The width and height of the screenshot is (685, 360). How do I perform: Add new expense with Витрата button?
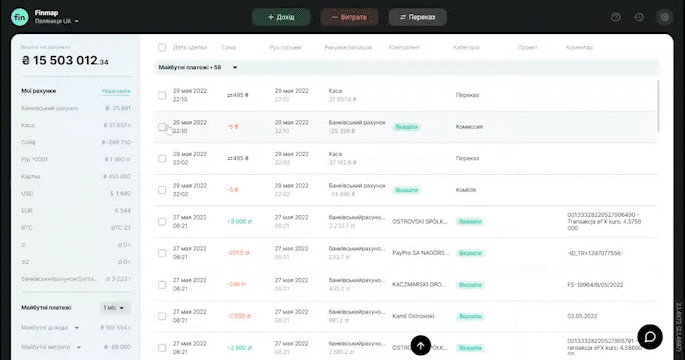pos(349,17)
